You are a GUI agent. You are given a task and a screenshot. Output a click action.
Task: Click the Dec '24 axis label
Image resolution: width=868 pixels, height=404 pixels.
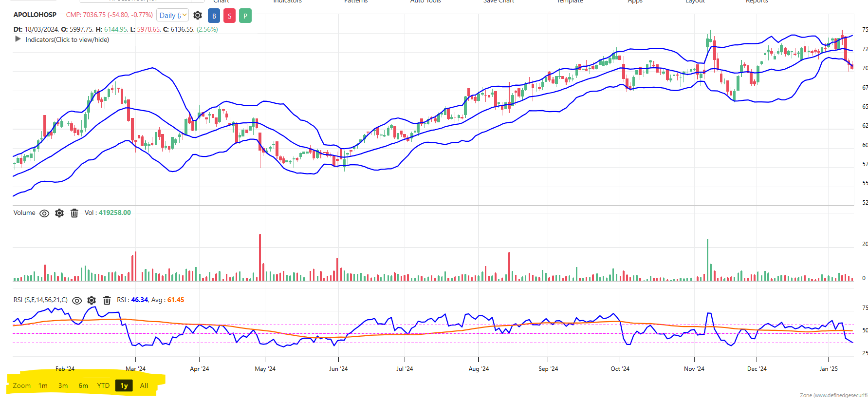pyautogui.click(x=757, y=369)
